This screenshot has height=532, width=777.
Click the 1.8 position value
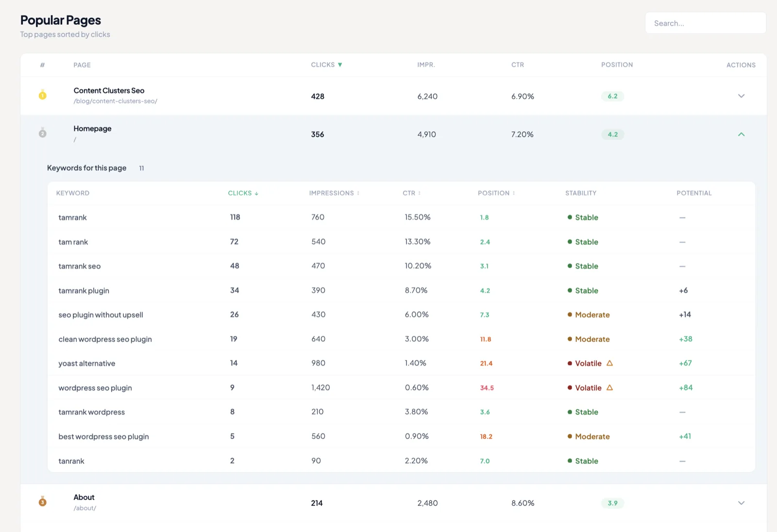(x=484, y=217)
